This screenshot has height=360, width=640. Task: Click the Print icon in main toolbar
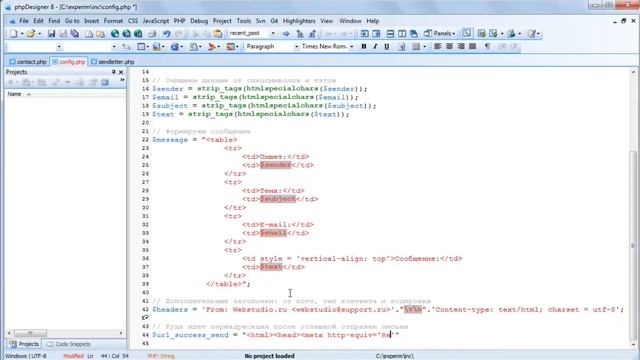[151, 34]
